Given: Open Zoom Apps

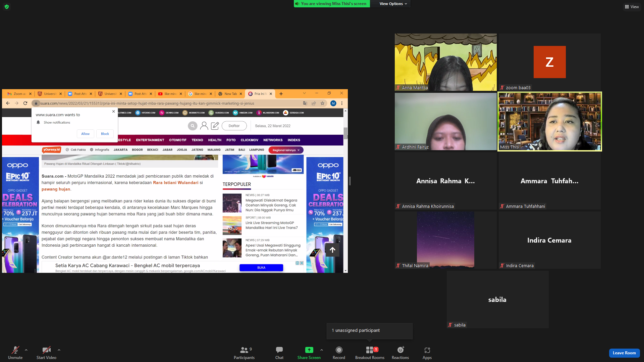Looking at the screenshot, I should 427,353.
